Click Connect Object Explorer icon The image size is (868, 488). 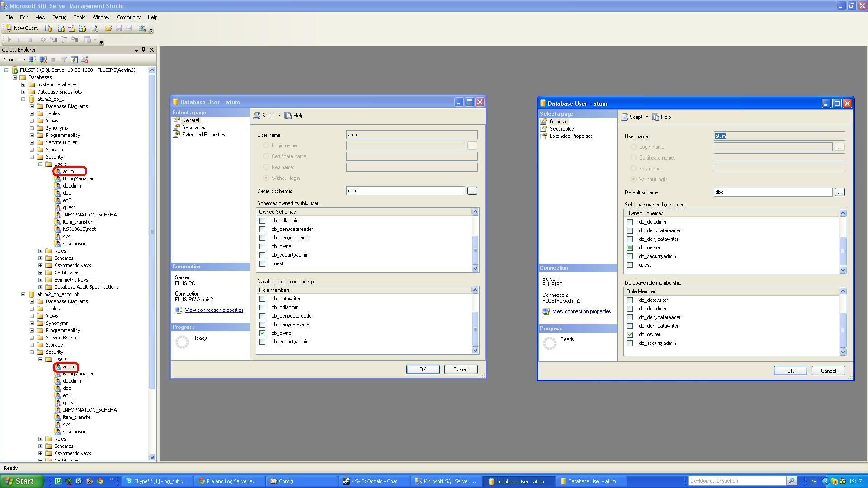pyautogui.click(x=33, y=60)
